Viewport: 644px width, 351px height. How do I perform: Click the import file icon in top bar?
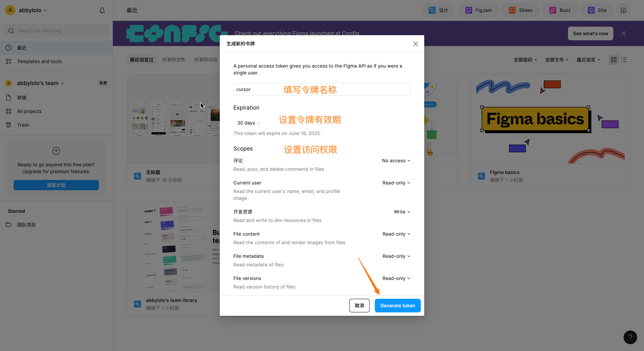(624, 10)
